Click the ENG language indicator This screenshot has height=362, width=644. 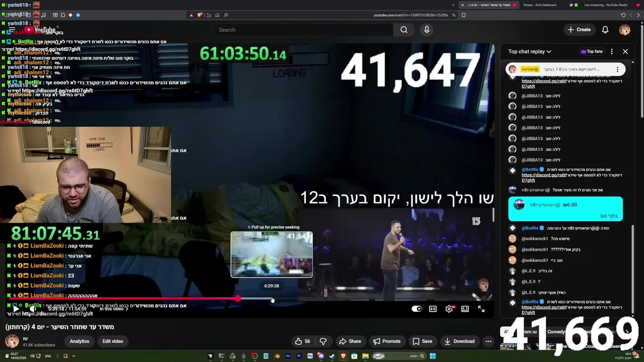tap(48, 356)
